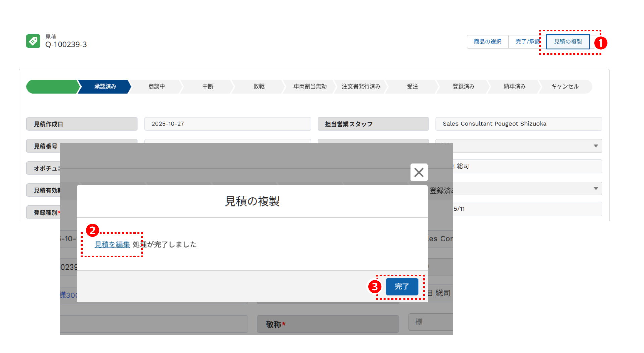
Task: Select the 商談中 stage
Action: [x=156, y=86]
